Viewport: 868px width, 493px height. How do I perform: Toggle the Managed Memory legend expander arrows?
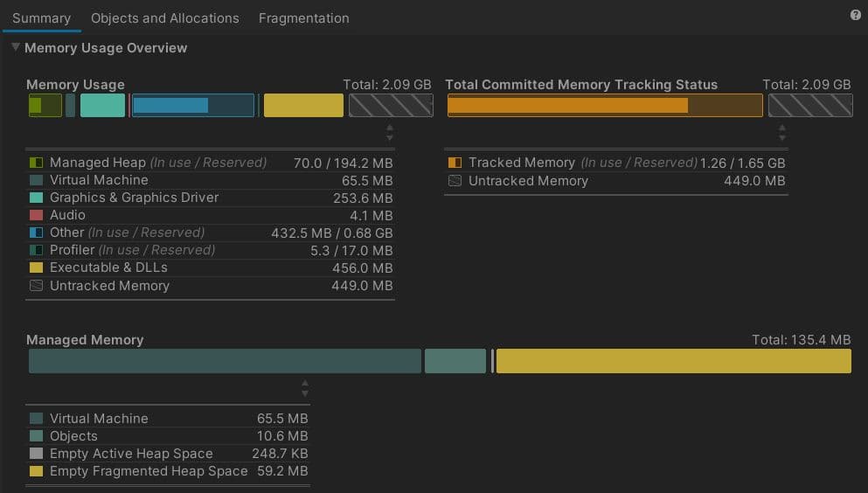pos(305,388)
